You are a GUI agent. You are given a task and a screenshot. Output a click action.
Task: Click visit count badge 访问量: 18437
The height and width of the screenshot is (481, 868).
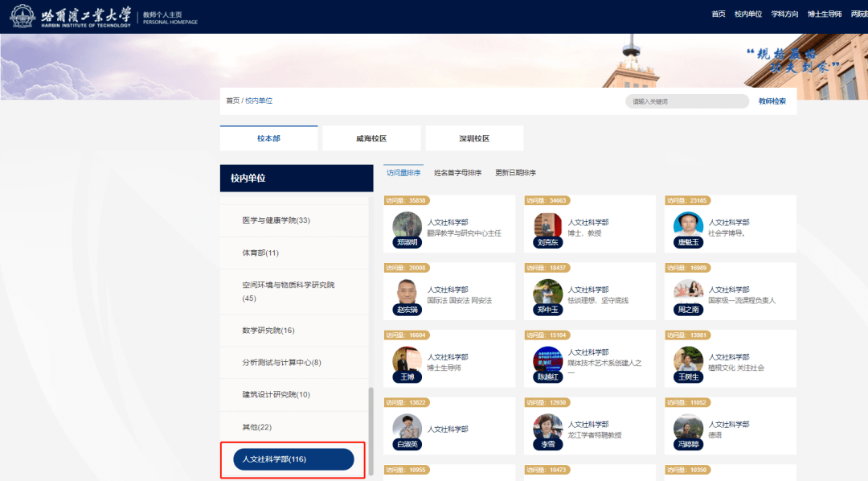pyautogui.click(x=547, y=268)
